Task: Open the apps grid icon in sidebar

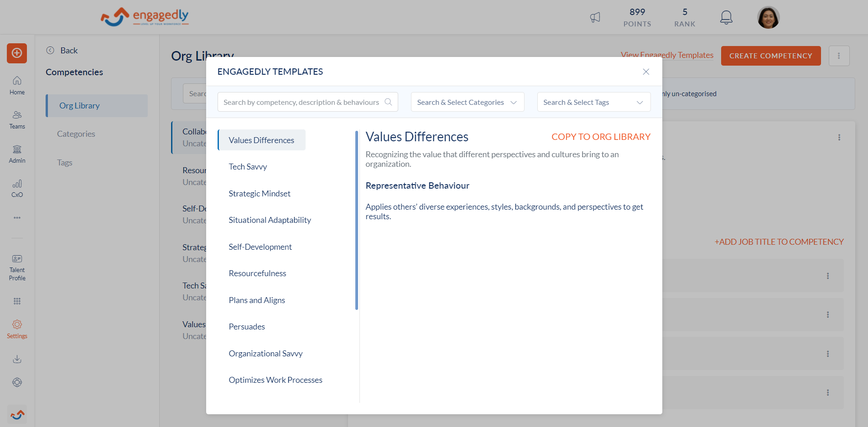Action: click(x=17, y=301)
